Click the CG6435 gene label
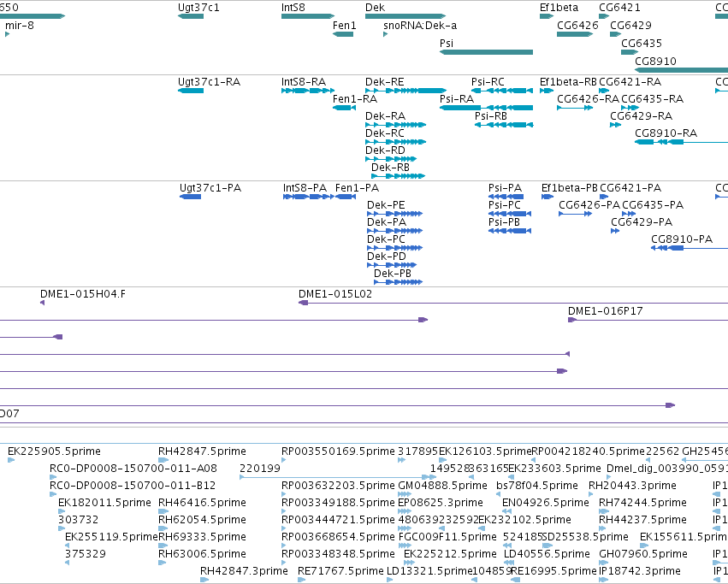Image resolution: width=728 pixels, height=584 pixels. pos(642,43)
